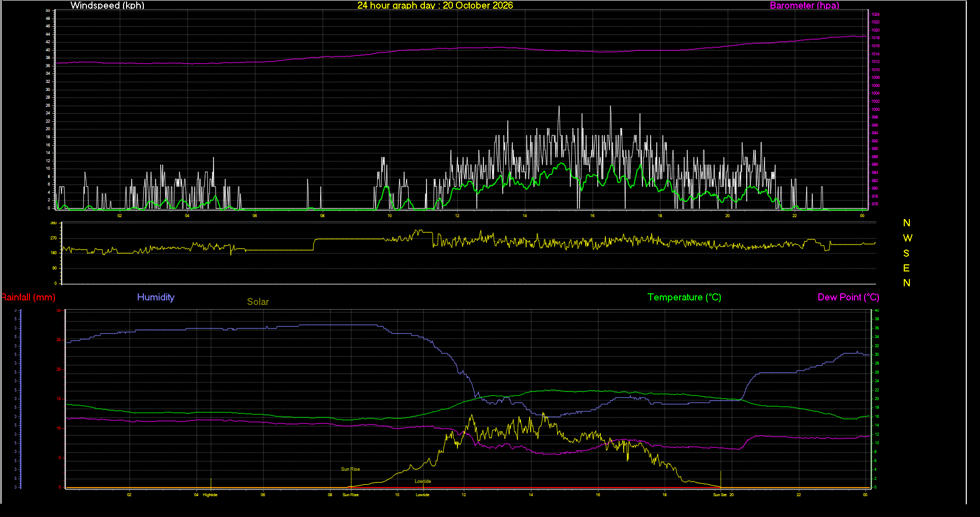Viewport: 980px width, 517px height.
Task: Click the Hightide marker label
Action: coord(210,495)
